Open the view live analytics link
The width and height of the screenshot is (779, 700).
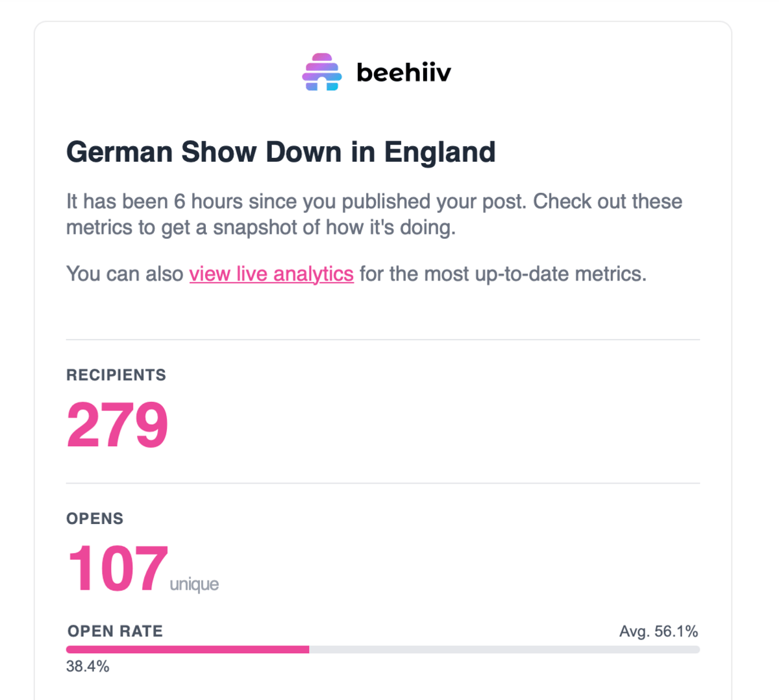[x=271, y=274]
